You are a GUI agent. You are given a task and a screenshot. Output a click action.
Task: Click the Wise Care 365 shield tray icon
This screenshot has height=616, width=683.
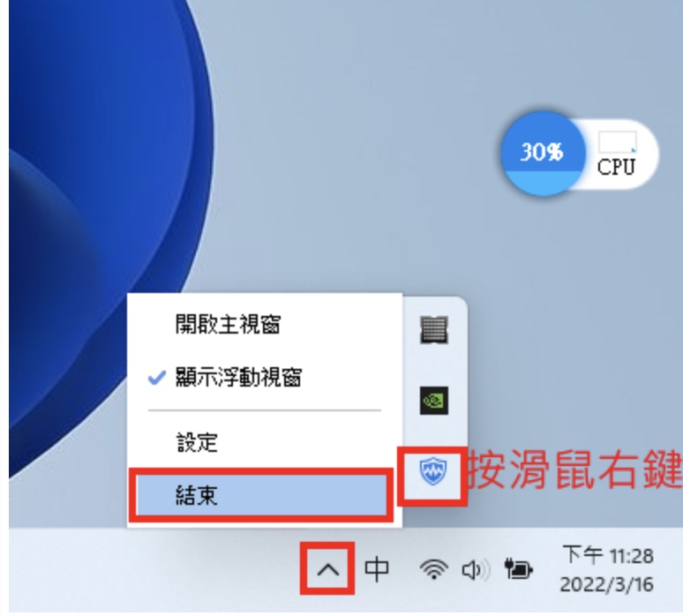point(433,471)
